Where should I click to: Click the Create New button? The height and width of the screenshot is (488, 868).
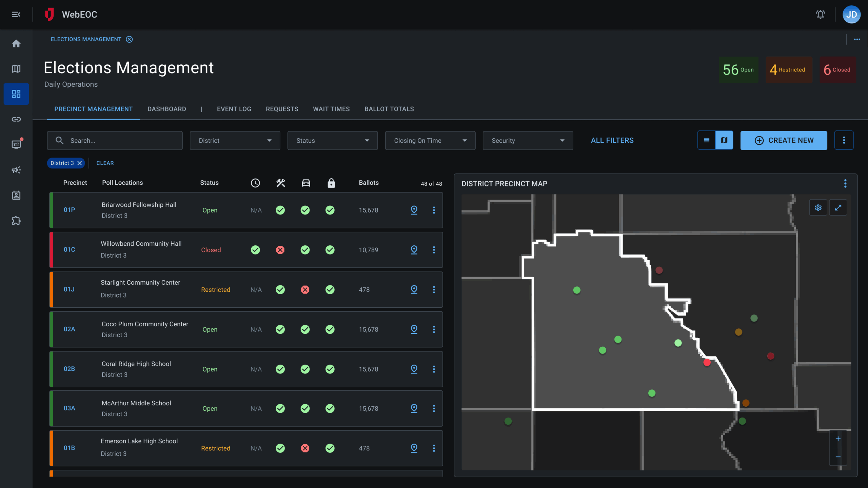point(784,140)
